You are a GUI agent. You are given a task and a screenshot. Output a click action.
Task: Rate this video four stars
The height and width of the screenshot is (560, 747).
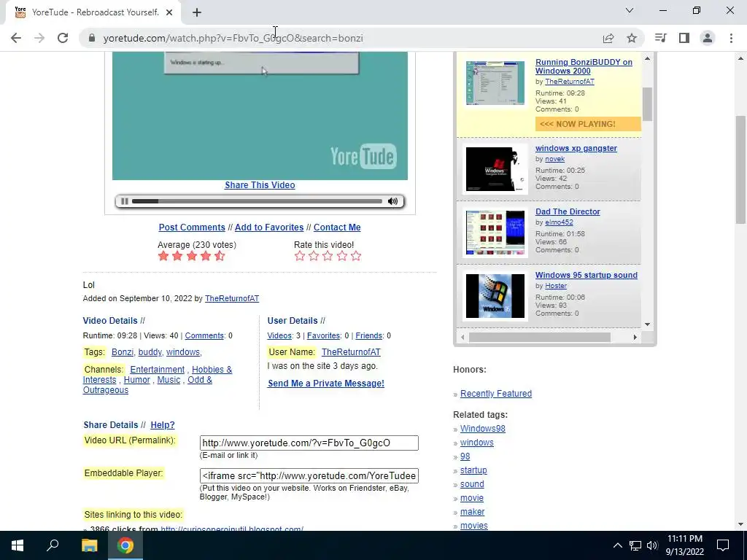tap(342, 256)
